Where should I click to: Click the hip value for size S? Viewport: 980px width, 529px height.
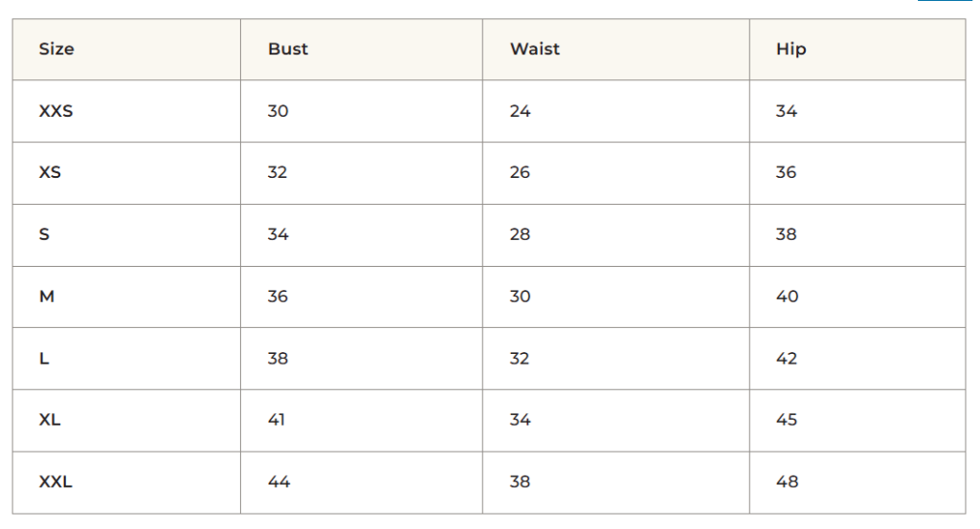coord(786,234)
